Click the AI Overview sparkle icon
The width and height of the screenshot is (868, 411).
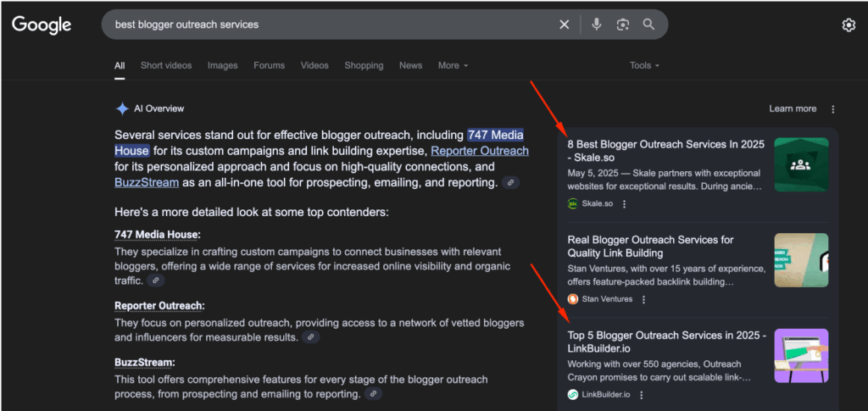pyautogui.click(x=122, y=108)
